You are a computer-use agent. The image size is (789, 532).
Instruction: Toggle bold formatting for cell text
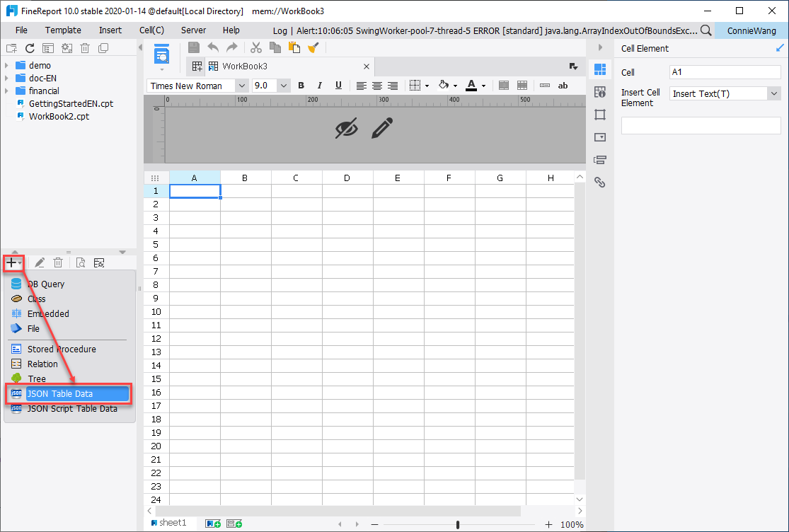[x=301, y=86]
